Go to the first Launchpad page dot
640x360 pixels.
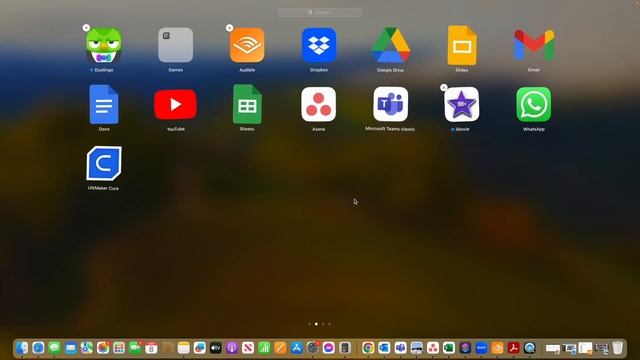click(309, 324)
